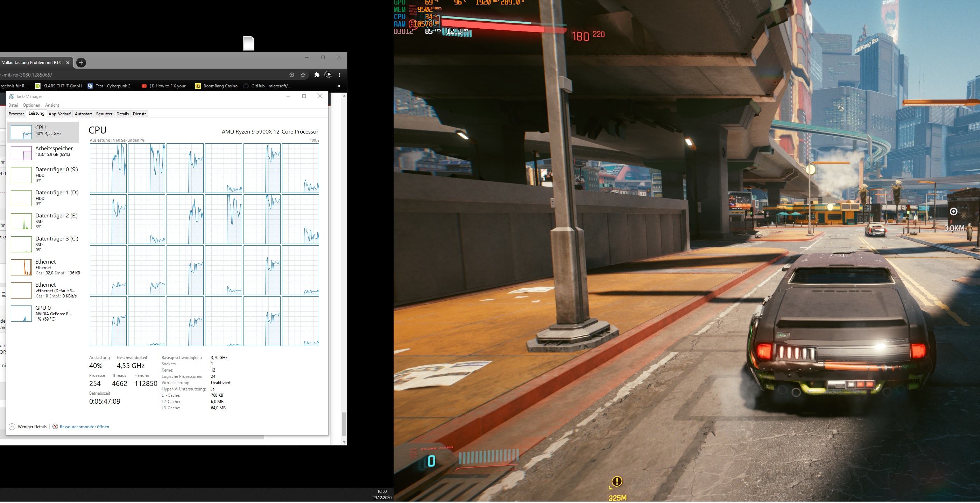Close the Vollauslastung Problem mit RTX browser tab
Viewport: 980px width, 503px height.
68,62
